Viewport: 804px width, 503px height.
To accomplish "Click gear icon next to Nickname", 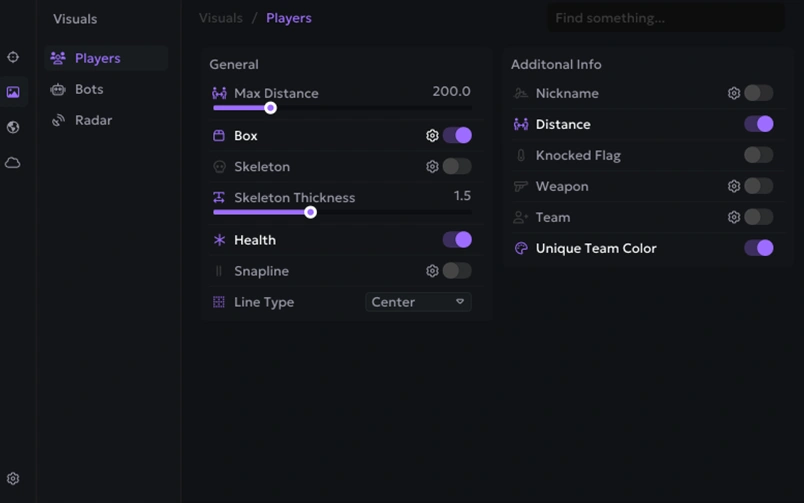I will (x=734, y=93).
